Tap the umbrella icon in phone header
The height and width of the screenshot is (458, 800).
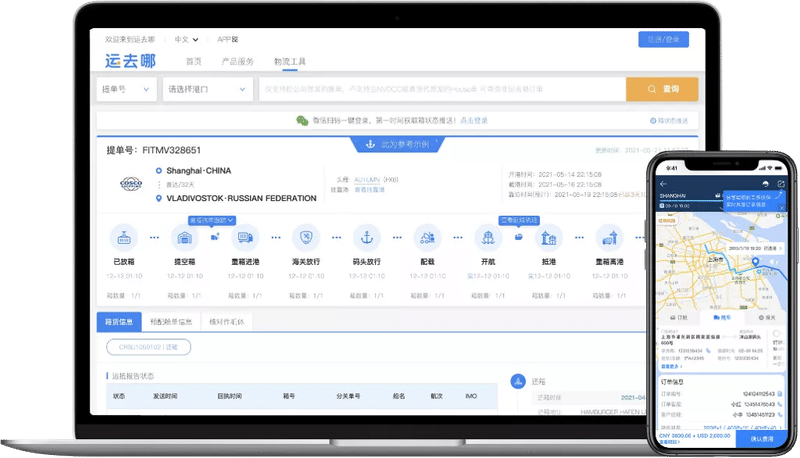pyautogui.click(x=765, y=184)
